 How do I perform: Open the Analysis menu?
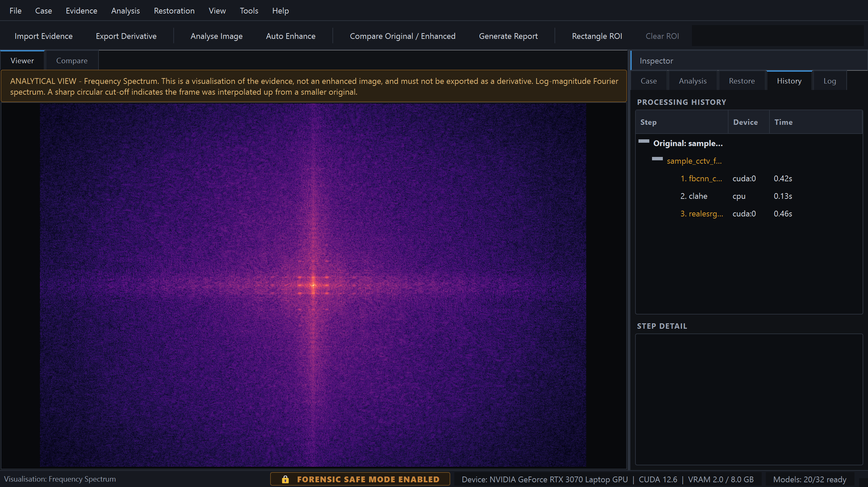[125, 10]
